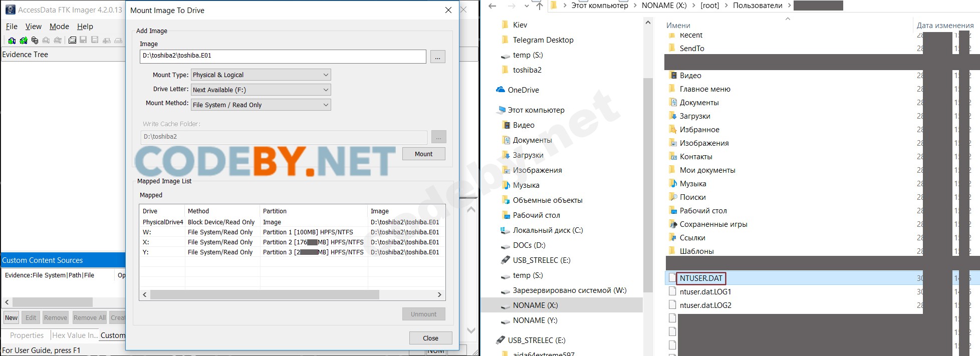Open the Mount Method dropdown
This screenshot has height=356, width=980.
(261, 105)
